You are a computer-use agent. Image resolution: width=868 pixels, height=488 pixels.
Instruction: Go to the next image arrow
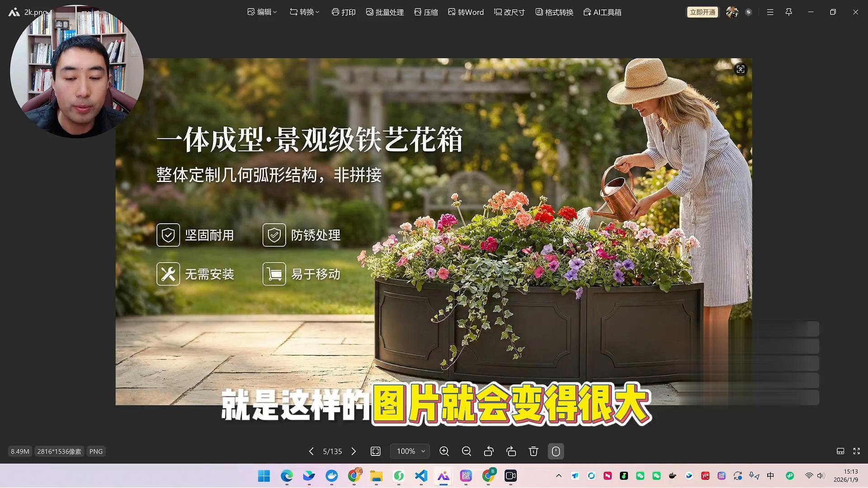pos(354,451)
